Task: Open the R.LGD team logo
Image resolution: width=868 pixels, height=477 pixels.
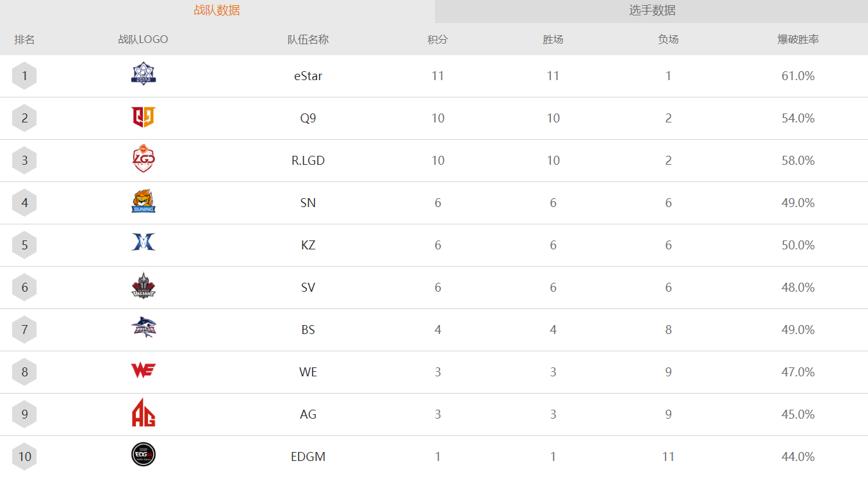Action: coord(143,160)
